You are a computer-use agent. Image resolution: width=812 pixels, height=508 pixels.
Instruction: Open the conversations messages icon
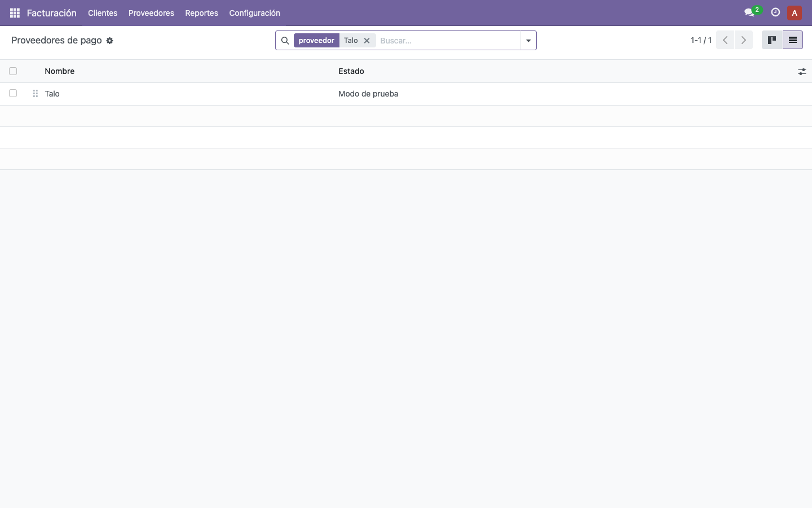(749, 12)
